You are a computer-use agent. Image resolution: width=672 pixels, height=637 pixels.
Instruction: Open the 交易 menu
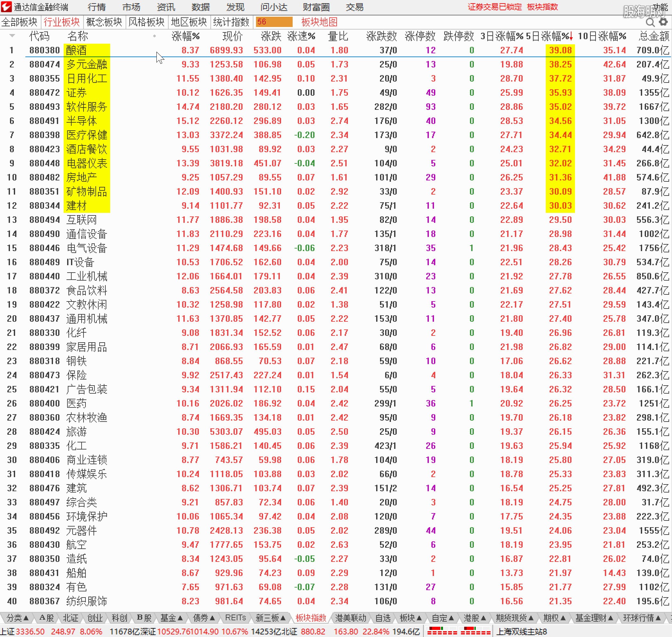(x=355, y=7)
